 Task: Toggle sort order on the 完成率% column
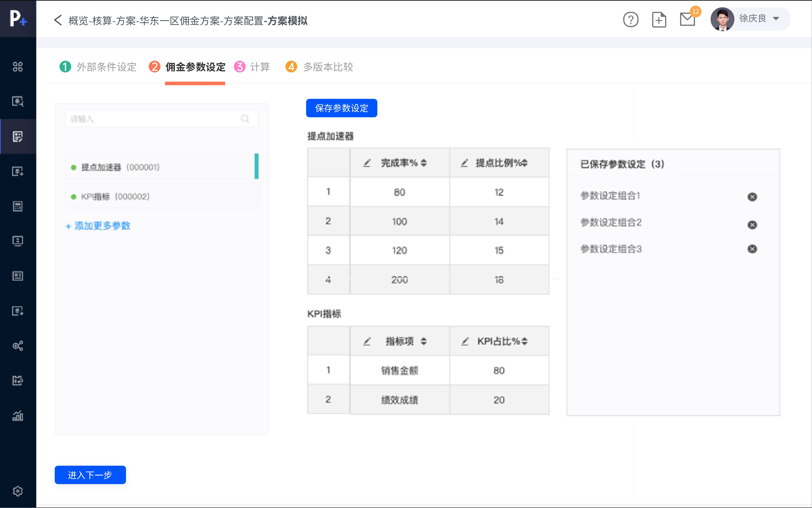click(x=425, y=163)
